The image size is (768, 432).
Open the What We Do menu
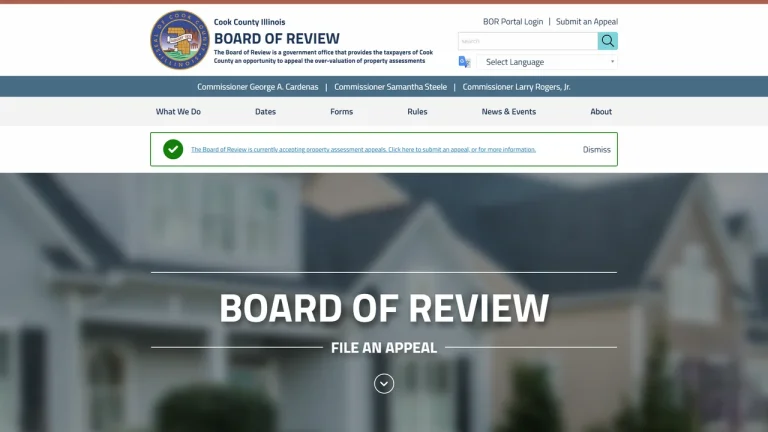[x=178, y=112]
